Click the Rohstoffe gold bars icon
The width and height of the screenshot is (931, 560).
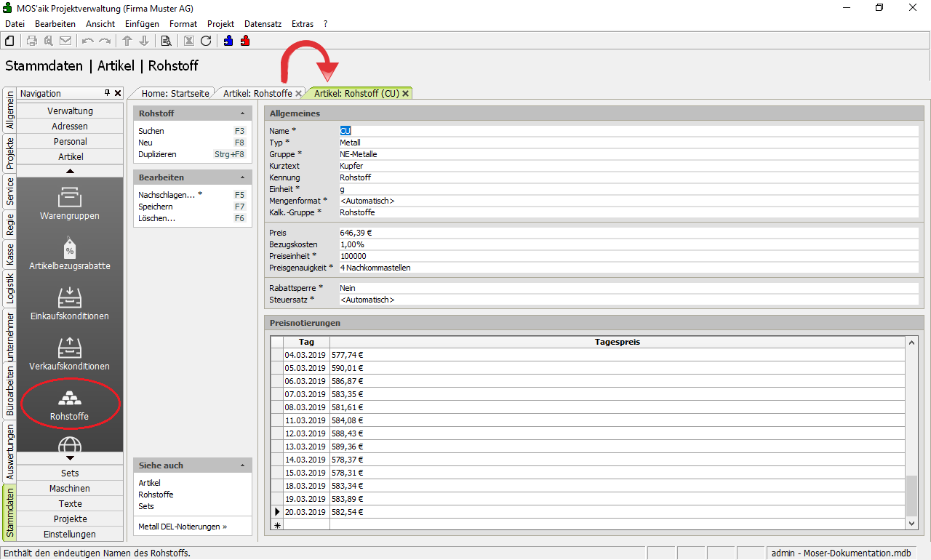point(70,401)
